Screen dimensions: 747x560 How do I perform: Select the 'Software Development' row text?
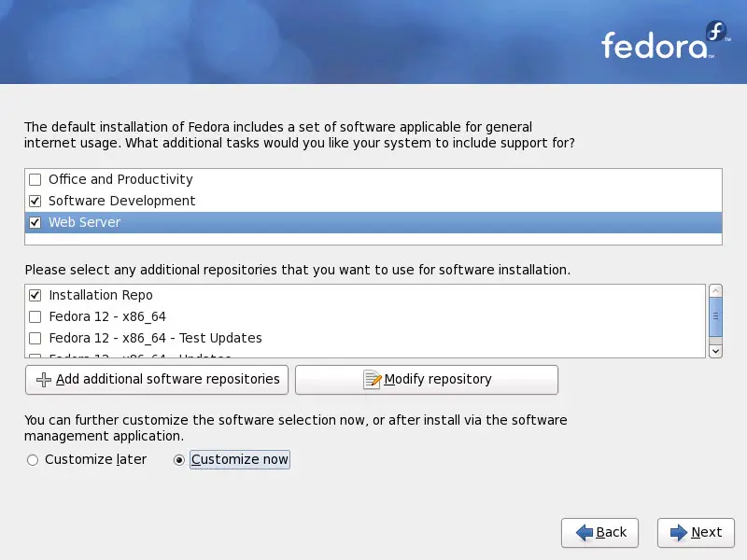122,201
